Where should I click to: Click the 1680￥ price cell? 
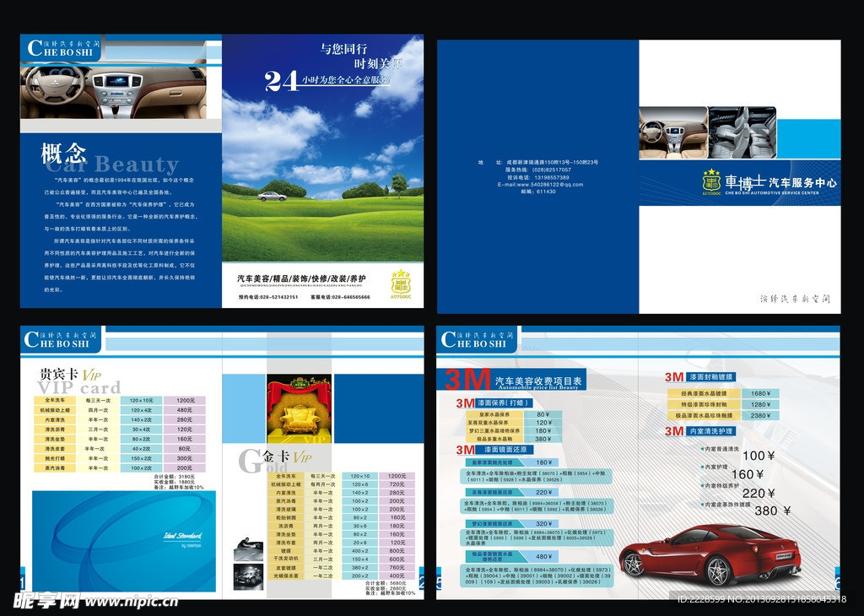pos(760,393)
